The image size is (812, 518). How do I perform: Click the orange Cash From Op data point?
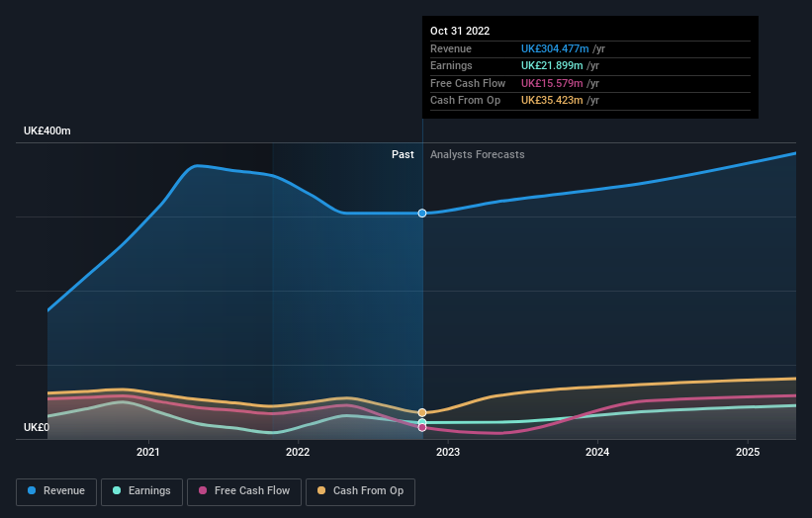(x=422, y=412)
